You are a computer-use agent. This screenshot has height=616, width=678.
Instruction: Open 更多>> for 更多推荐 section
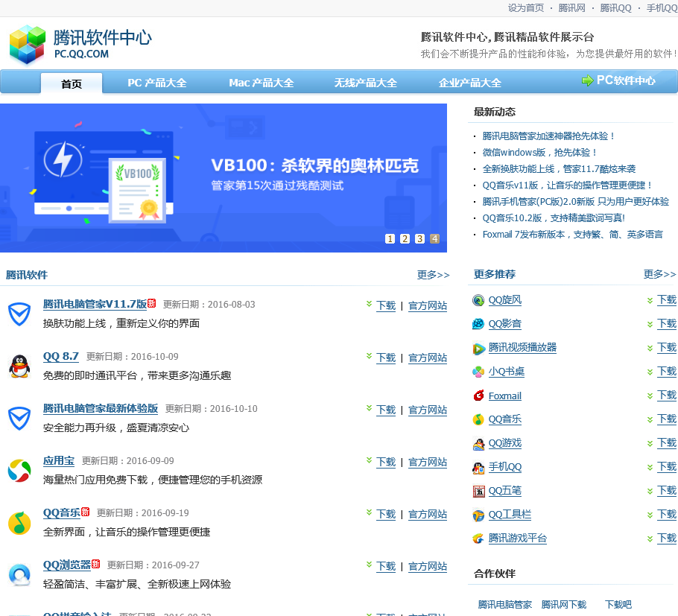660,274
